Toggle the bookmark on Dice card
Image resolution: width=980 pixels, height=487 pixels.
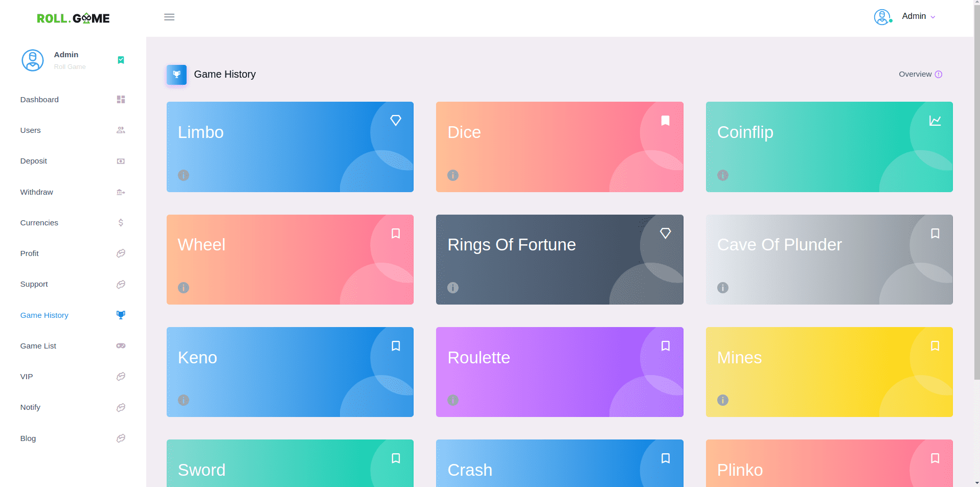click(x=665, y=121)
